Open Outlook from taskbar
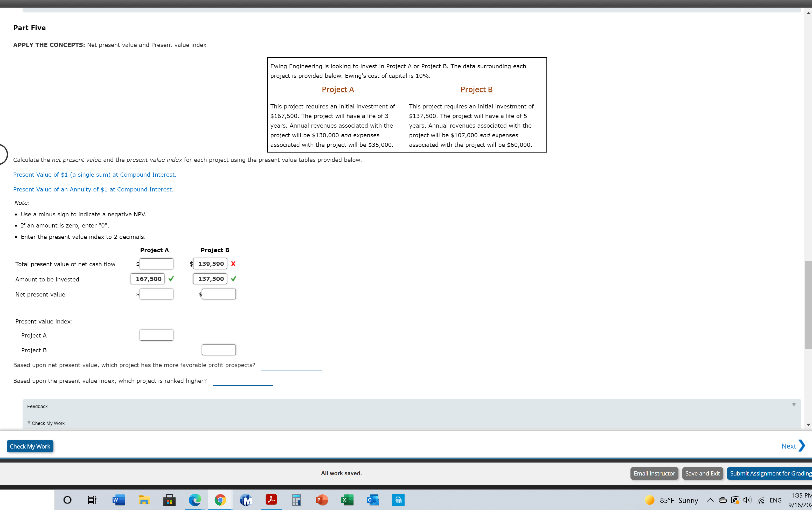The image size is (812, 510). pyautogui.click(x=373, y=500)
